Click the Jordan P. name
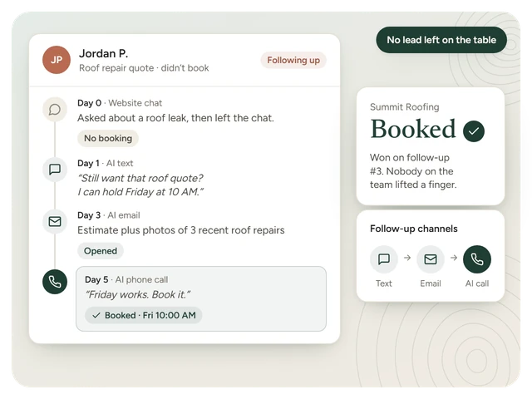This screenshot has height=399, width=532. pyautogui.click(x=103, y=53)
